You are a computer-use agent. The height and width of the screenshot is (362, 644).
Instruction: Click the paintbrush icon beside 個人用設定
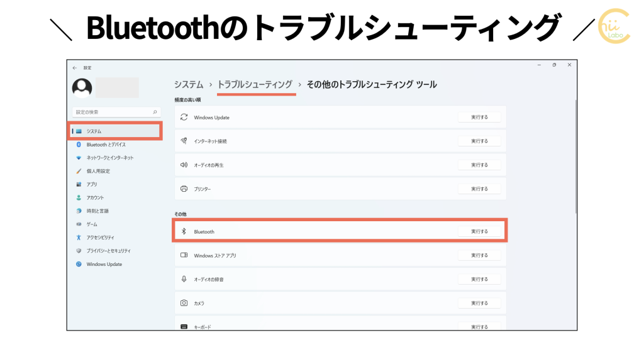coord(79,171)
